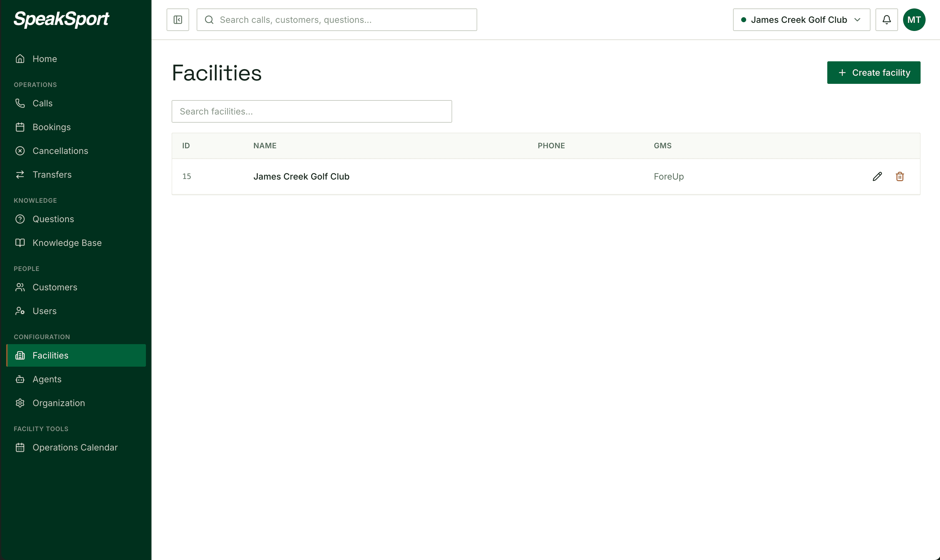
Task: Click the facility ID 15 cell
Action: pos(187,176)
